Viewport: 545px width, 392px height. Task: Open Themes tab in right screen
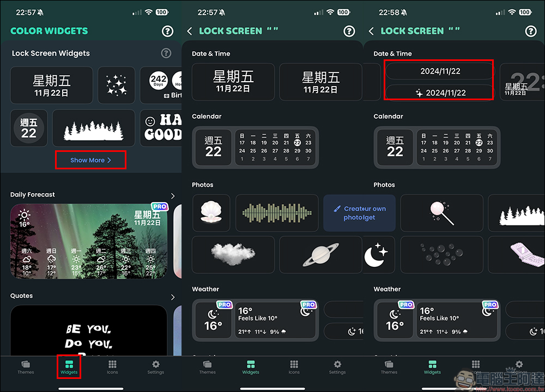[x=389, y=367]
